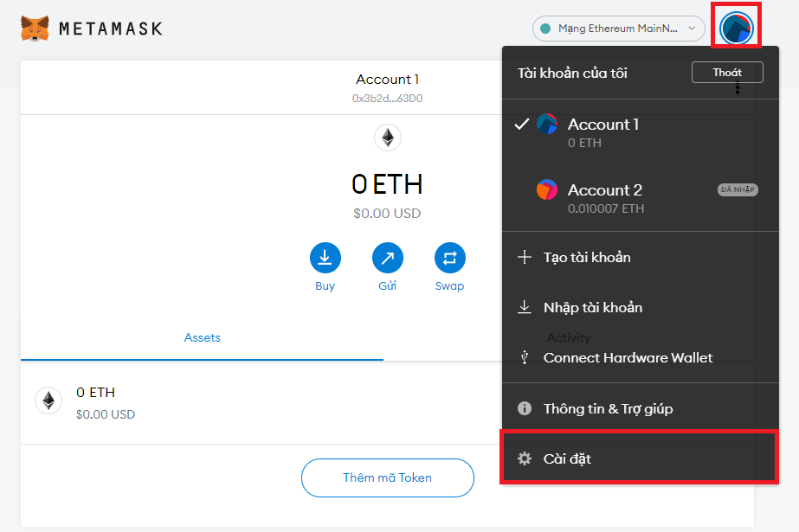The width and height of the screenshot is (799, 532).
Task: Click the green network status dot
Action: click(x=545, y=29)
